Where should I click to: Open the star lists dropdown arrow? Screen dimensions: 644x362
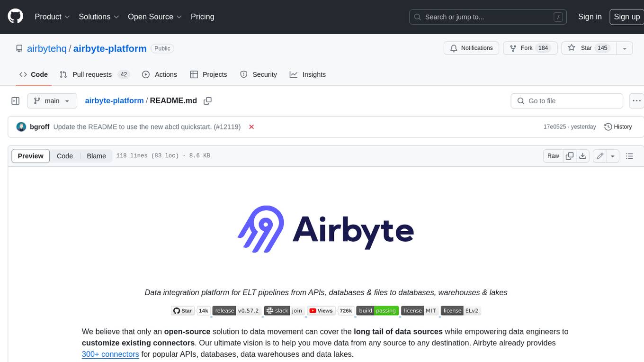tap(625, 48)
